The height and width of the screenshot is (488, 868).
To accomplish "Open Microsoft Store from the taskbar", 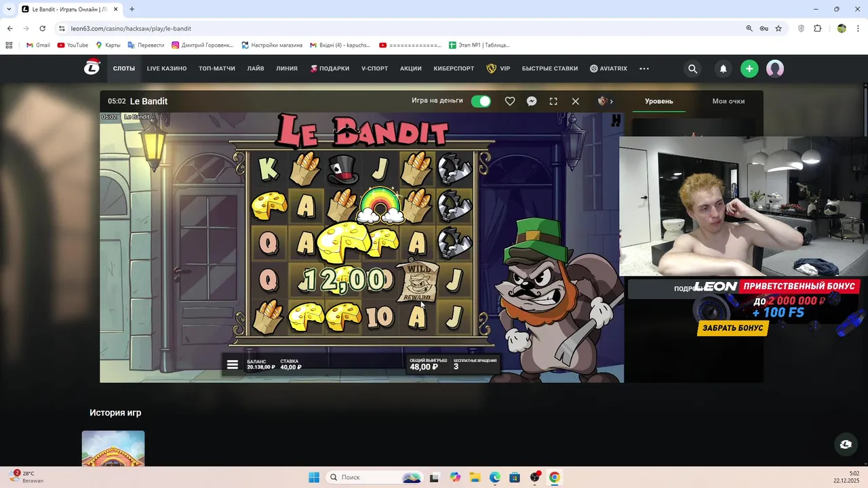I will click(x=515, y=477).
